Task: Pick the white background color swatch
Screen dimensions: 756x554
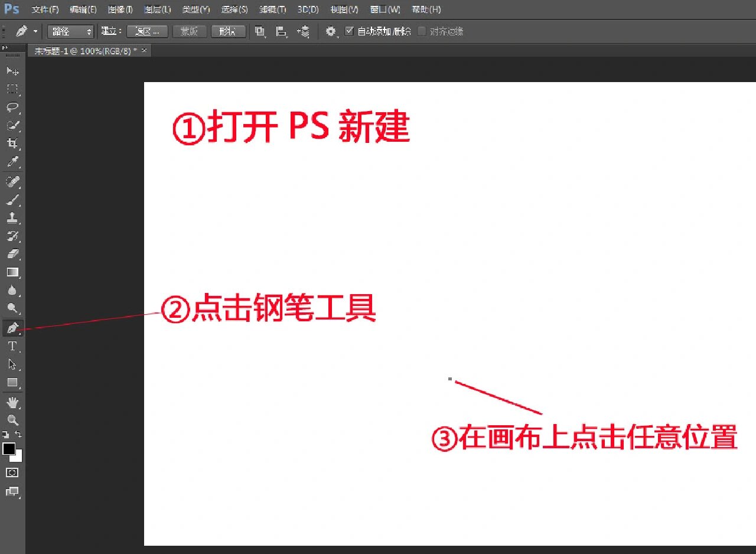Action: coord(18,457)
